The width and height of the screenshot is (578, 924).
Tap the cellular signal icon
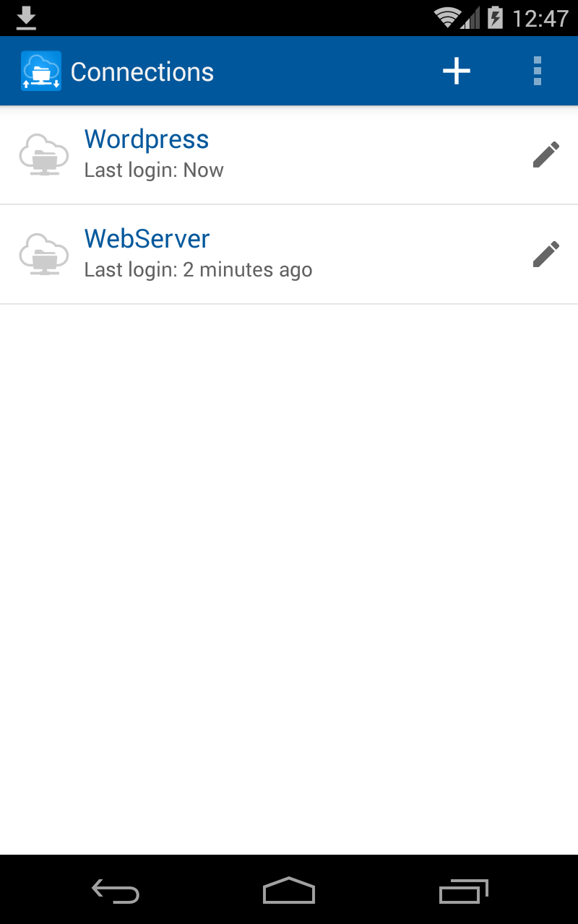click(470, 18)
